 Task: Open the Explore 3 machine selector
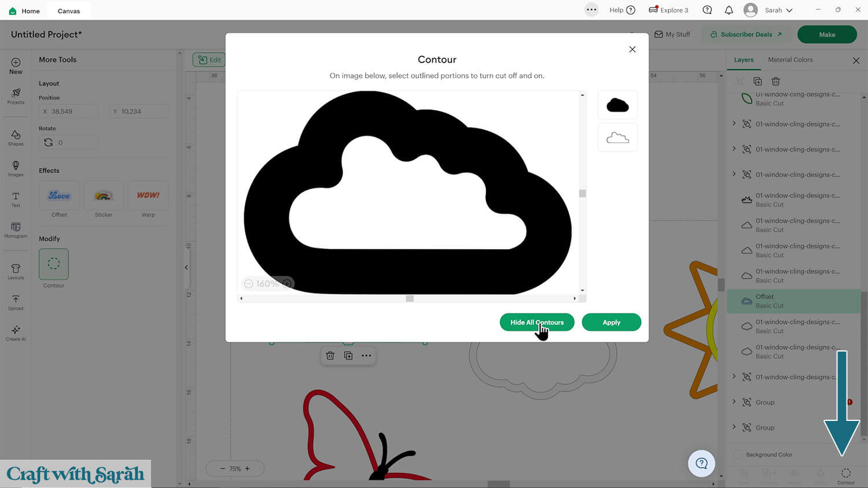point(668,10)
